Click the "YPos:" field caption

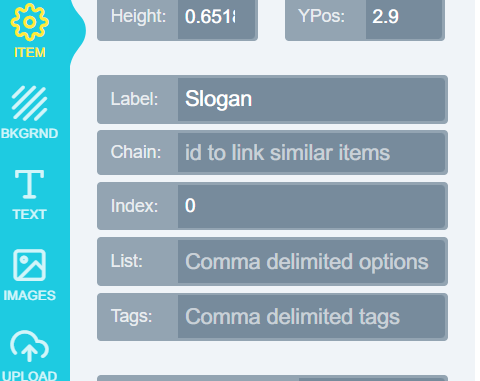coord(321,16)
